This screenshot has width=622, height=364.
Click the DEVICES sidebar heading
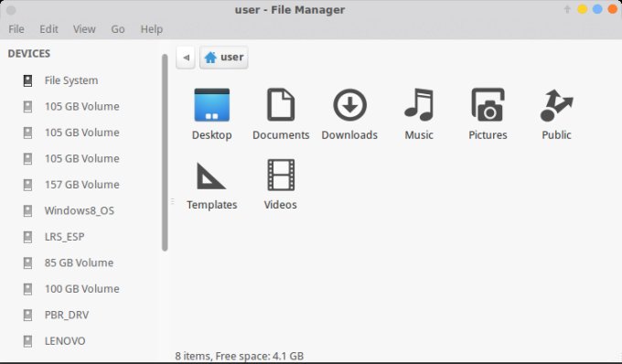[29, 54]
